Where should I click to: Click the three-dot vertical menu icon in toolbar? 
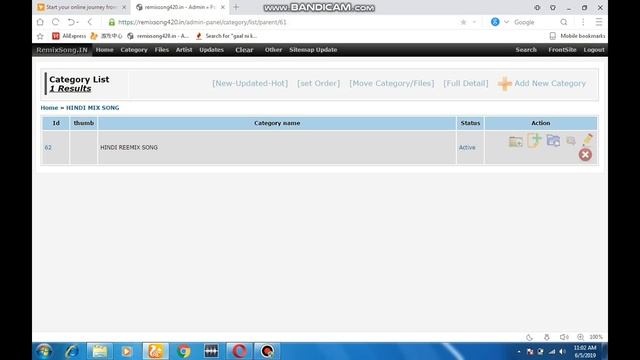point(583,22)
